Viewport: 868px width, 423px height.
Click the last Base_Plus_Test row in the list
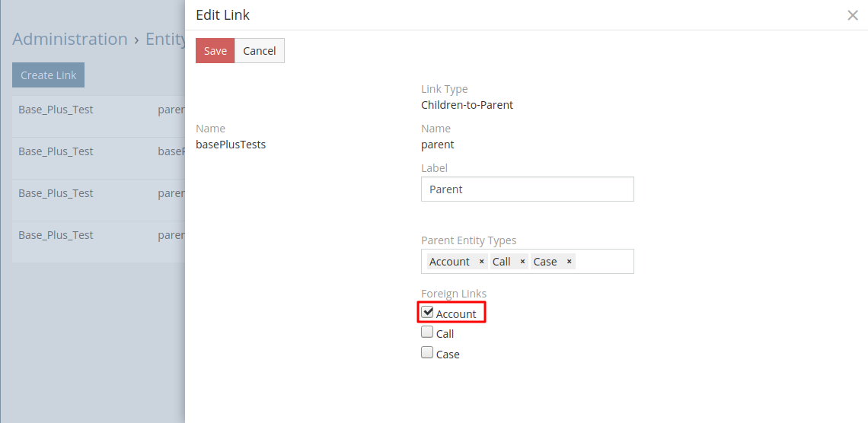56,235
